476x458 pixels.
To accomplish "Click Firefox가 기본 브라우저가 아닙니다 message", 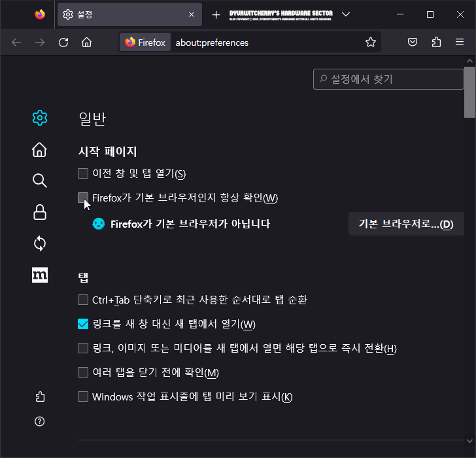I will tap(190, 224).
